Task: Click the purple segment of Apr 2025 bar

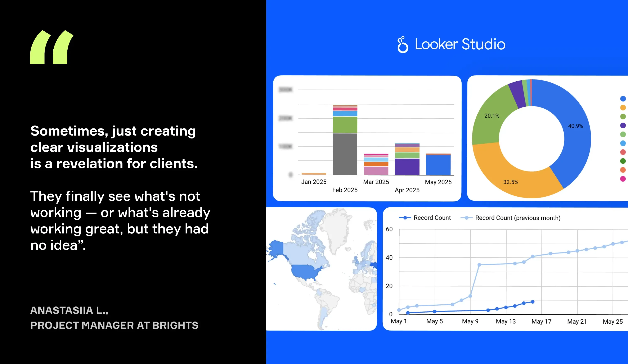Action: point(407,167)
